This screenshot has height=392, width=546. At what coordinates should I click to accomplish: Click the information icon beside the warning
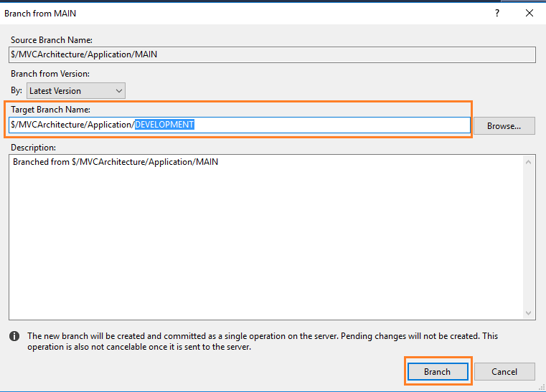point(14,336)
